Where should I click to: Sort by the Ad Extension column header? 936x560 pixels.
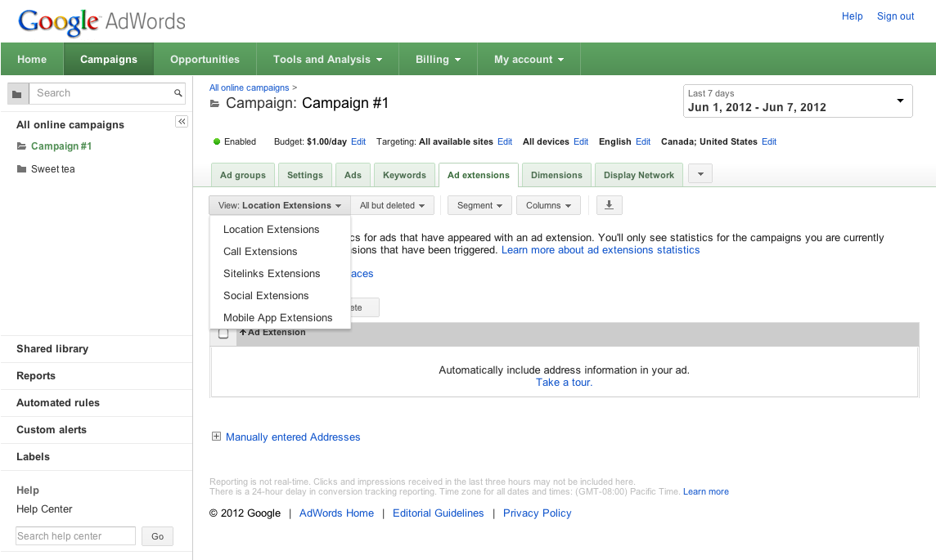tap(277, 332)
